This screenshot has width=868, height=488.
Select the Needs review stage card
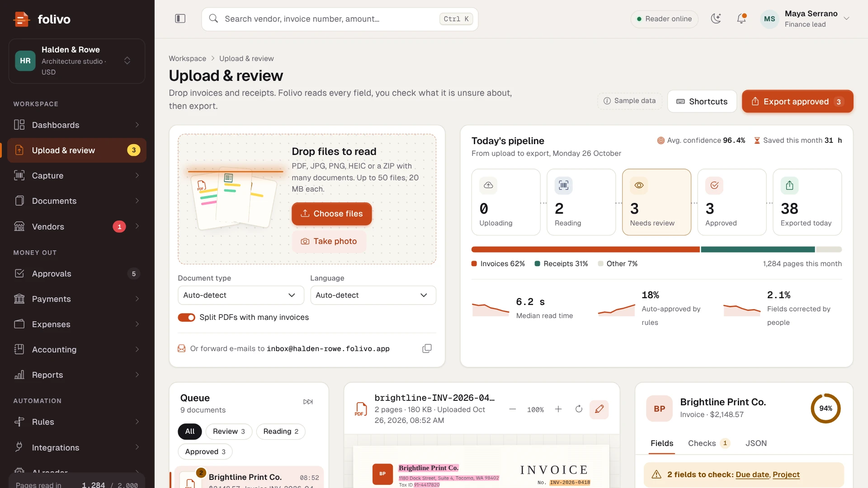coord(656,202)
